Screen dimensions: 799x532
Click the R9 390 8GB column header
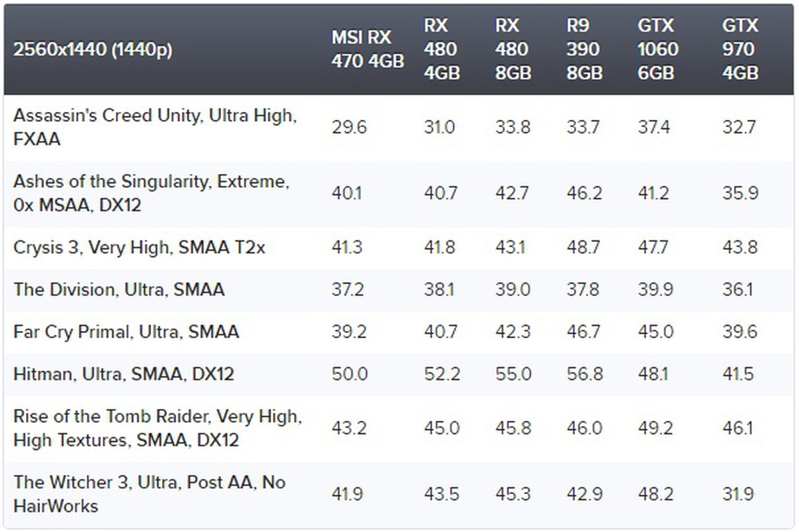tap(584, 49)
